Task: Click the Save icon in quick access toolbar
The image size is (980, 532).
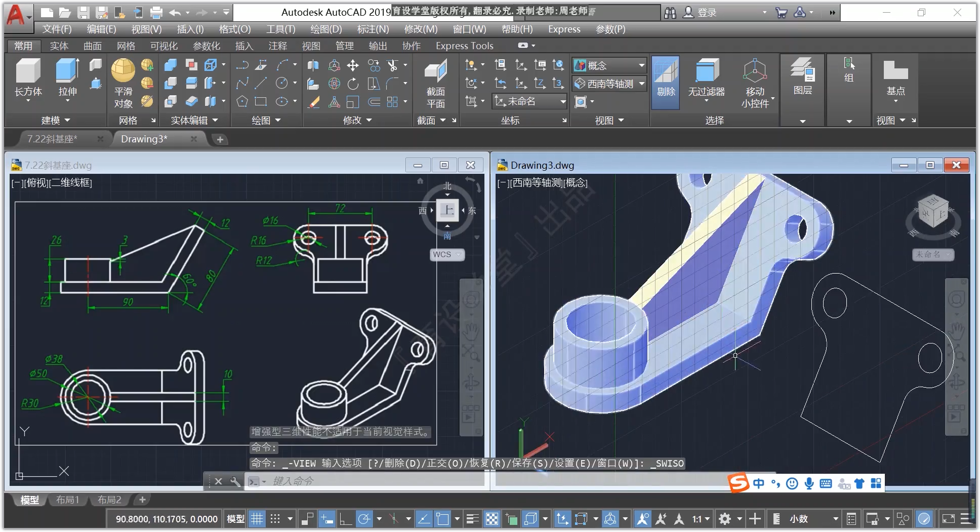Action: [84, 13]
